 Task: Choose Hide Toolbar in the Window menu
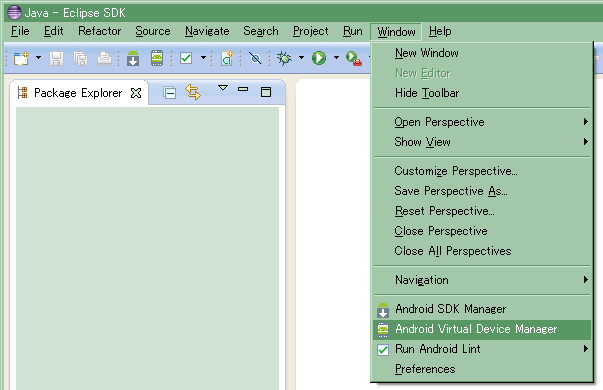[482, 93]
